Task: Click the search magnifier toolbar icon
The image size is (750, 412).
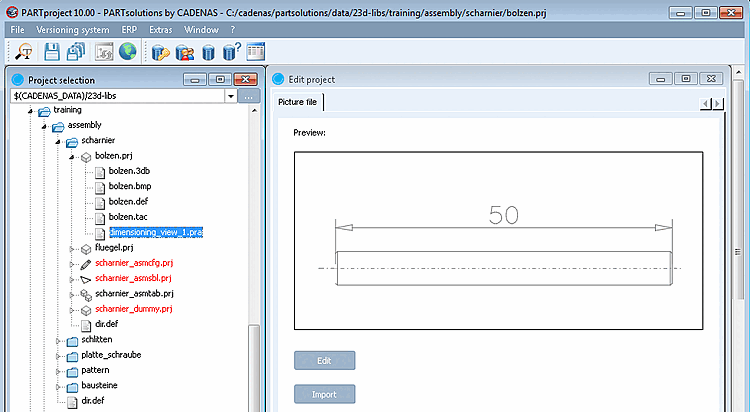Action: pyautogui.click(x=23, y=52)
